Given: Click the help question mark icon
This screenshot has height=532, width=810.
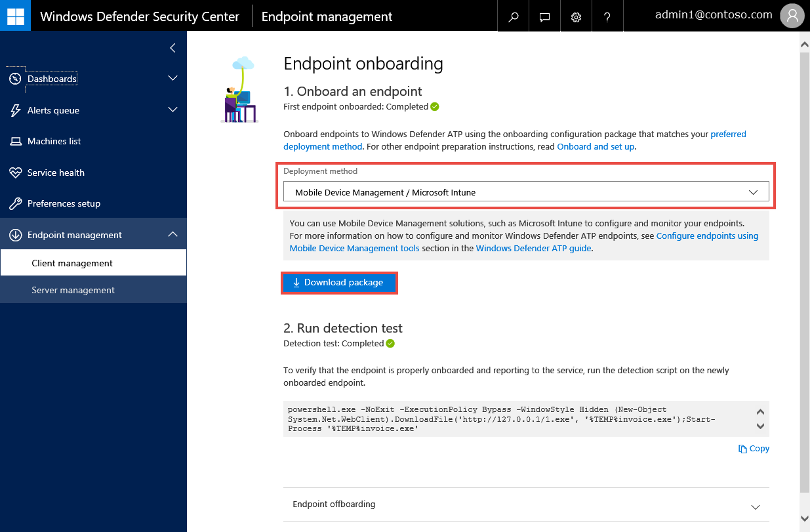Looking at the screenshot, I should [607, 17].
